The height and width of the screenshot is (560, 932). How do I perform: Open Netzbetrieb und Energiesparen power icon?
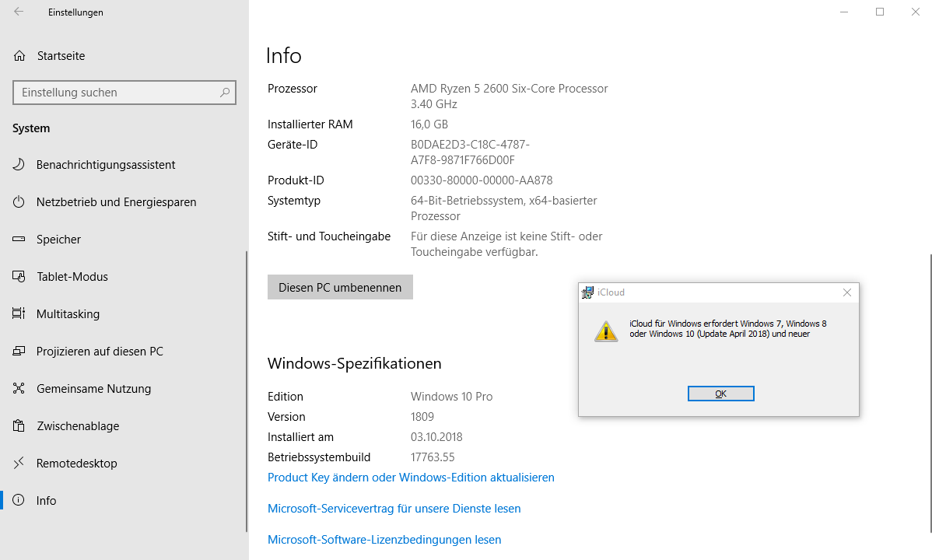(19, 202)
